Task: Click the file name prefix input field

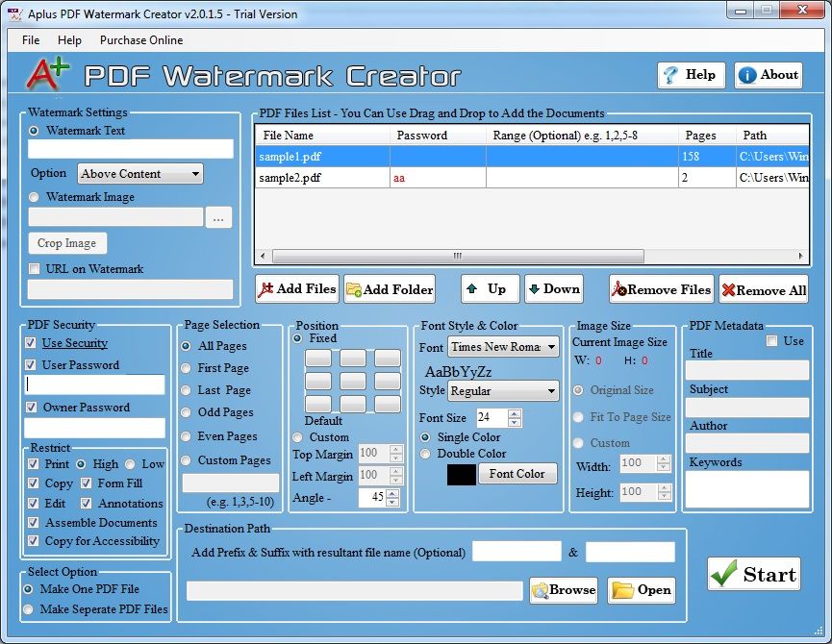Action: [x=517, y=551]
